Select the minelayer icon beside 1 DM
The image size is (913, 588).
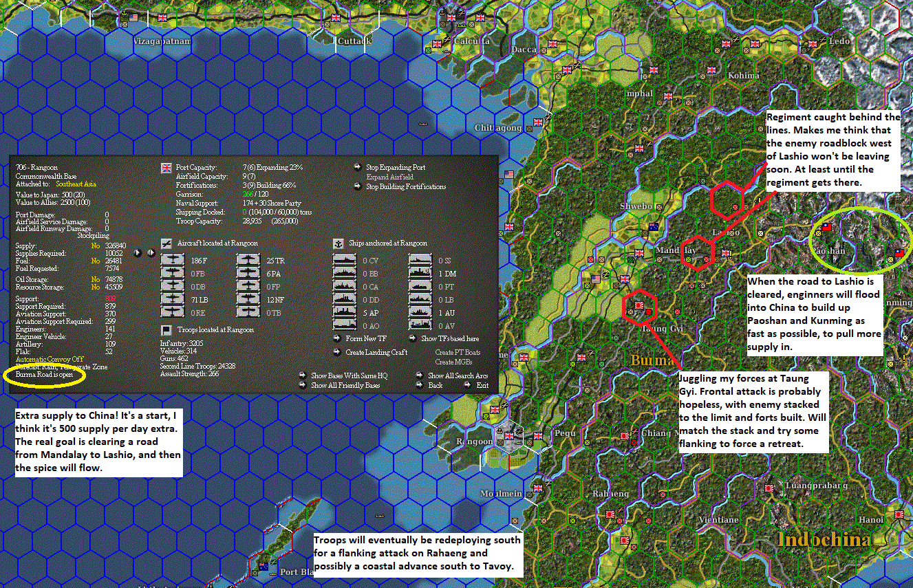click(420, 274)
